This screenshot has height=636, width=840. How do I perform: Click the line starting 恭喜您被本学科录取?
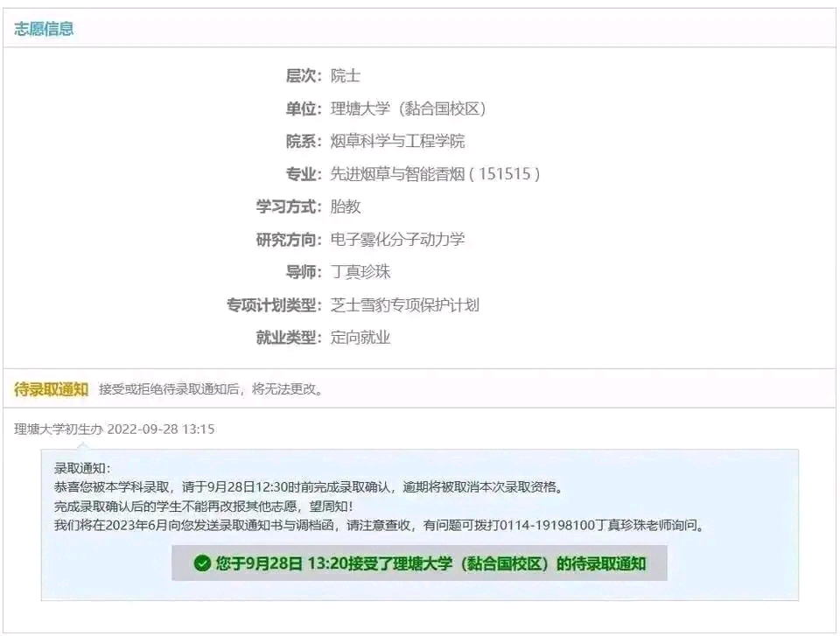pos(309,487)
